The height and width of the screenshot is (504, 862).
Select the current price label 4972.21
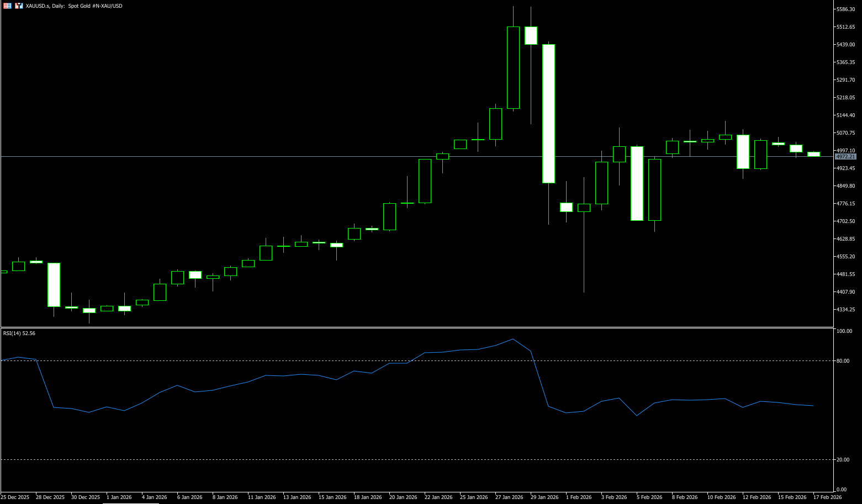pos(845,157)
